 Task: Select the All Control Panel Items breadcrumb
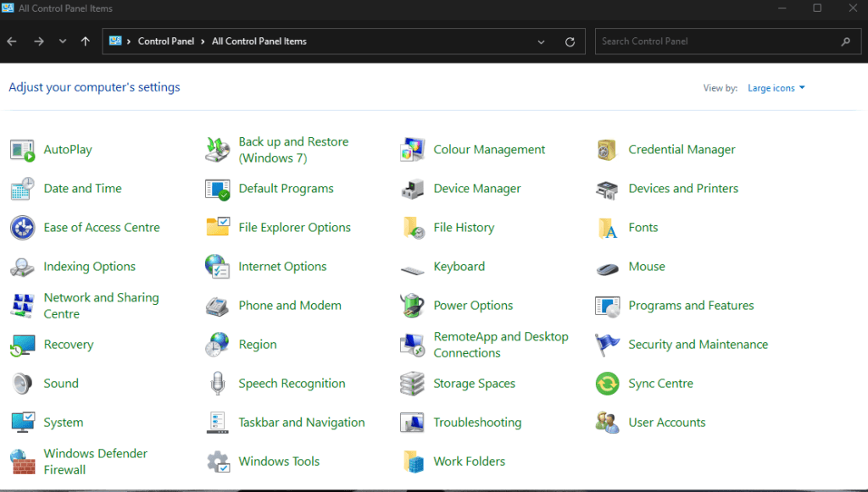tap(259, 41)
